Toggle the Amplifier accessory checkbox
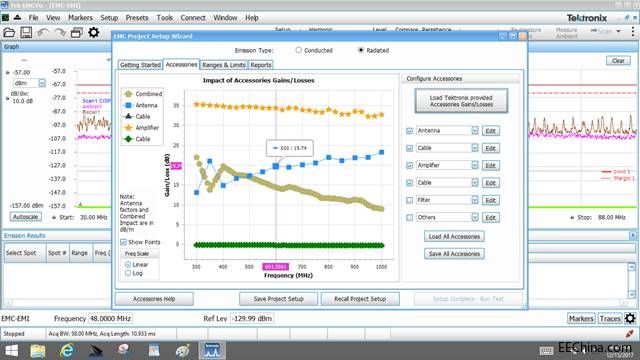This screenshot has height=360, width=640. (x=409, y=165)
